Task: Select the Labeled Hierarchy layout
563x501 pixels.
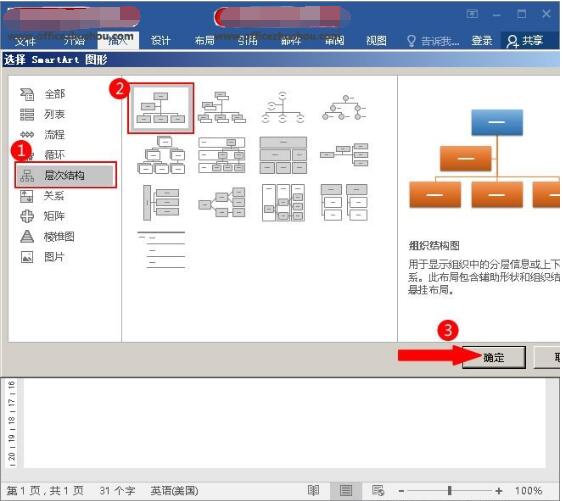Action: (x=222, y=155)
